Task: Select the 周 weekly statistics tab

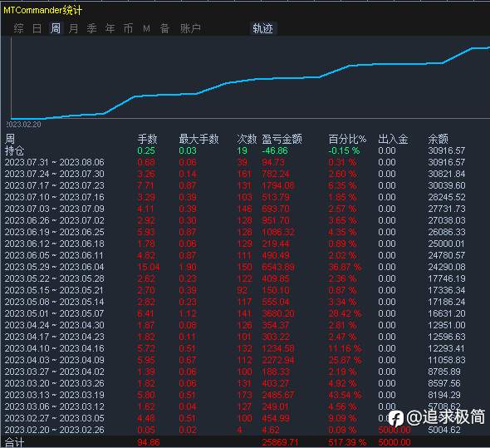Action: click(x=56, y=28)
